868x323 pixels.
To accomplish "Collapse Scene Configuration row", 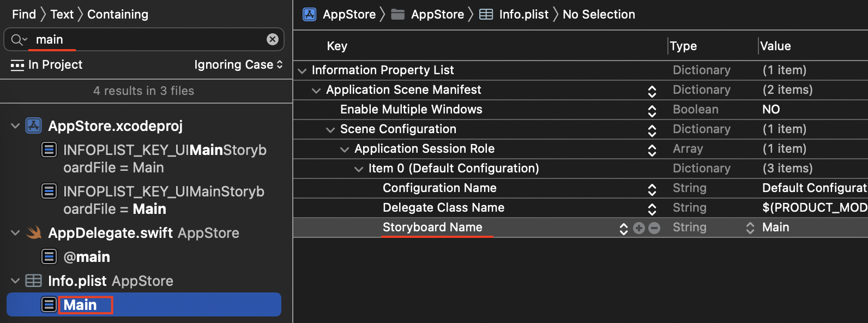I will 330,129.
